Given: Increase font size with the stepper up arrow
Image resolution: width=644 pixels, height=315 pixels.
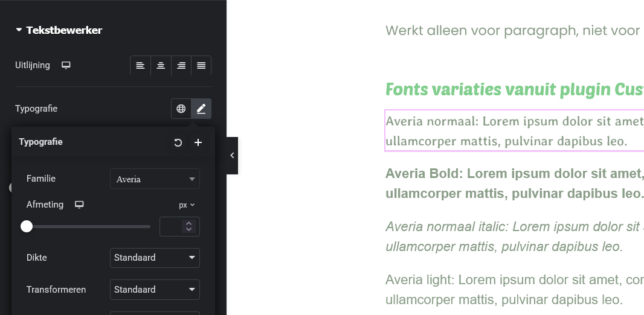Looking at the screenshot, I should [189, 223].
